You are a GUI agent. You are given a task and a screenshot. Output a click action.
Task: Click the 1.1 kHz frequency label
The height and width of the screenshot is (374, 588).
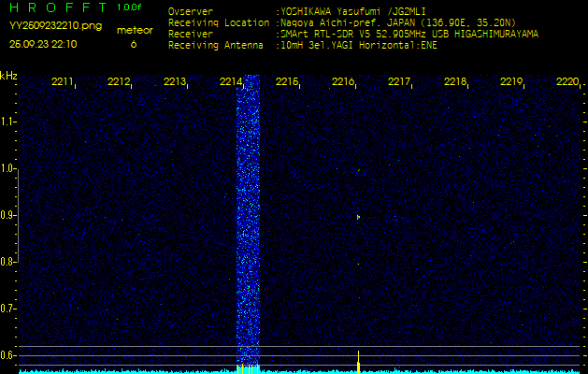pos(7,122)
